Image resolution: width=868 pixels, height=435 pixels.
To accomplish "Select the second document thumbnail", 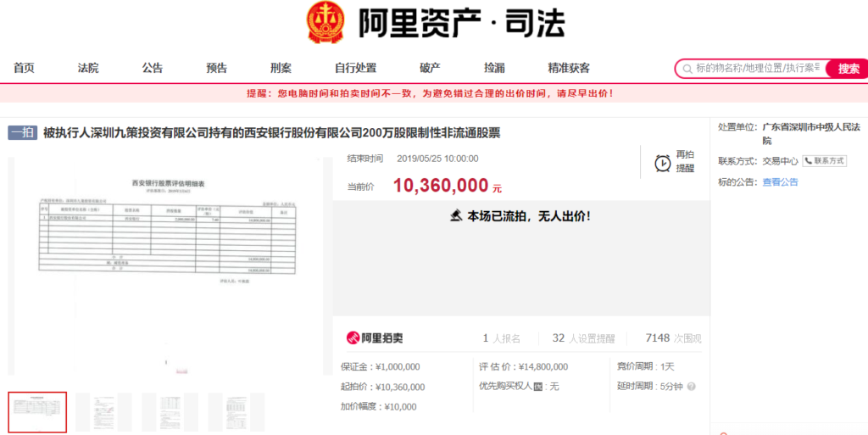I will pos(104,412).
